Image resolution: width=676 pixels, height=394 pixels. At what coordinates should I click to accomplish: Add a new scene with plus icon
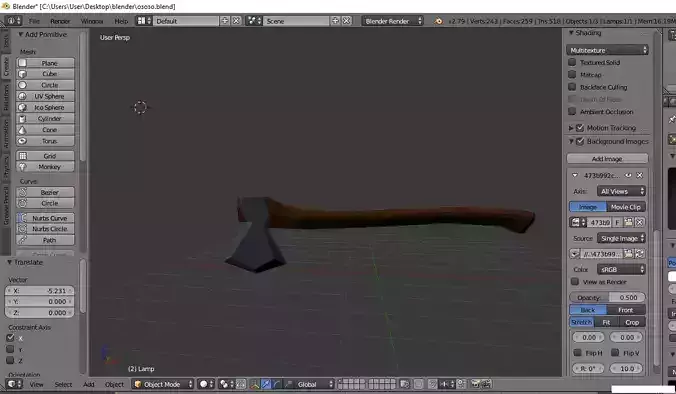coord(335,21)
